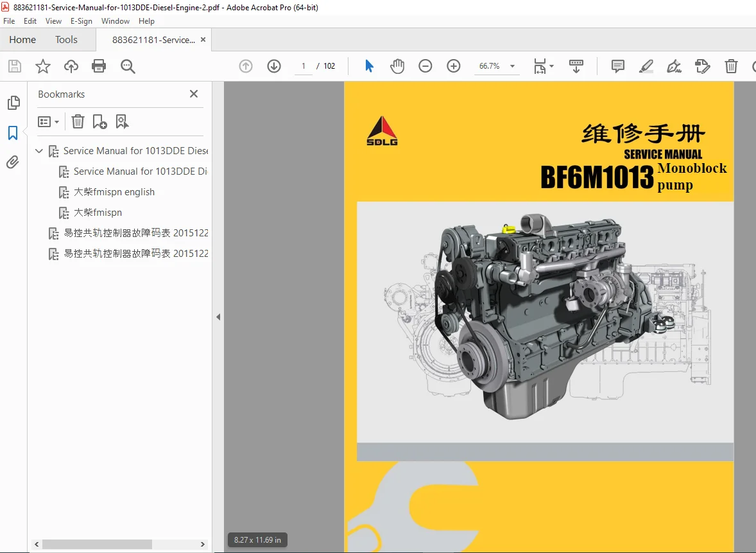Open the E-Sign menu
This screenshot has height=553, width=756.
(x=82, y=21)
